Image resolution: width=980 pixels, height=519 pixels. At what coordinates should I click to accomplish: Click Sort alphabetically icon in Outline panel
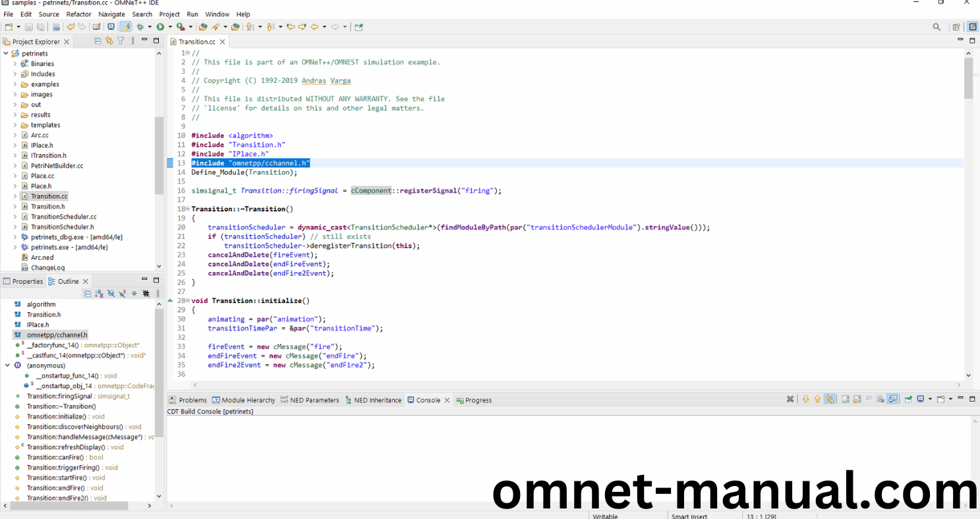point(99,294)
